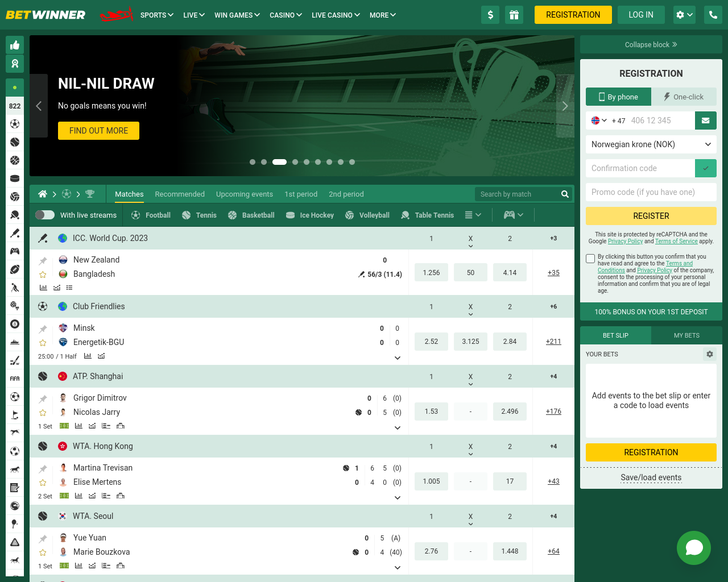Favorite the Trevisan vs Mertens match star
Viewport: 728px width, 582px height.
(x=43, y=483)
